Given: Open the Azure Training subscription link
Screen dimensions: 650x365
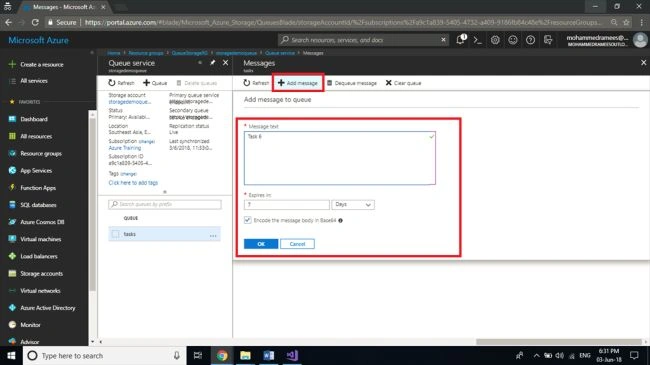Looking at the screenshot, I should (125, 148).
